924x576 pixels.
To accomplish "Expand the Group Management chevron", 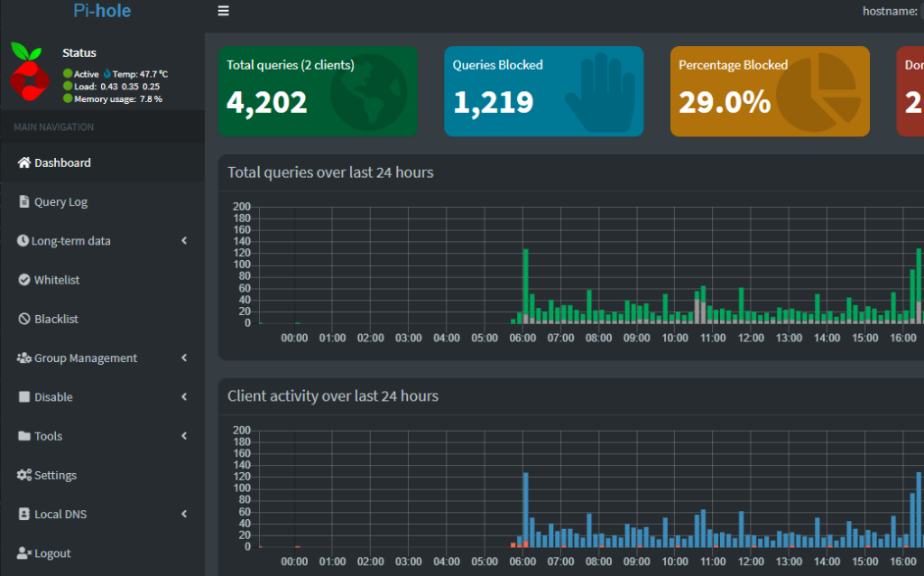I will point(184,358).
